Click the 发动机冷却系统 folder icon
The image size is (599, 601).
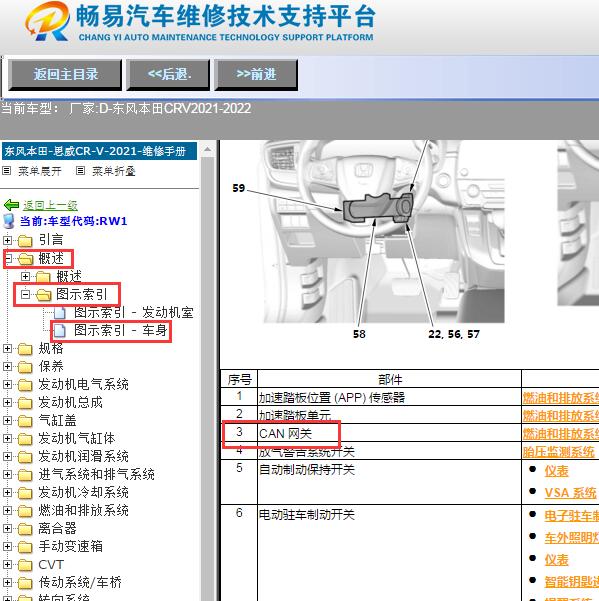point(25,493)
